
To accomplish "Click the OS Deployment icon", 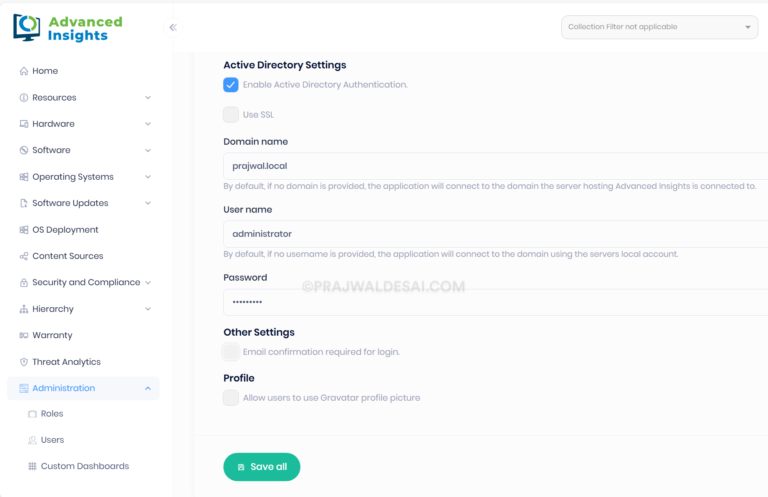I will tap(24, 230).
